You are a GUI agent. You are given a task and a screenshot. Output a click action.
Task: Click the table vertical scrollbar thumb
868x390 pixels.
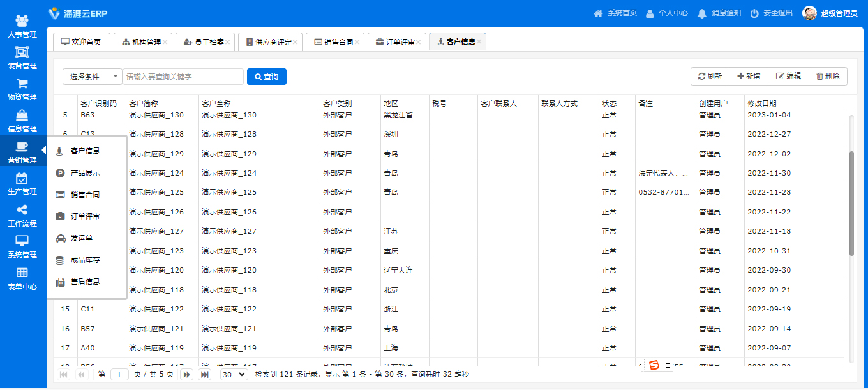(x=851, y=204)
